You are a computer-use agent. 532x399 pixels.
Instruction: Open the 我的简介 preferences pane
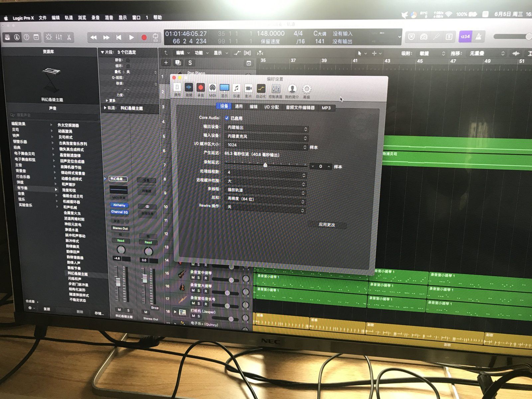[292, 91]
